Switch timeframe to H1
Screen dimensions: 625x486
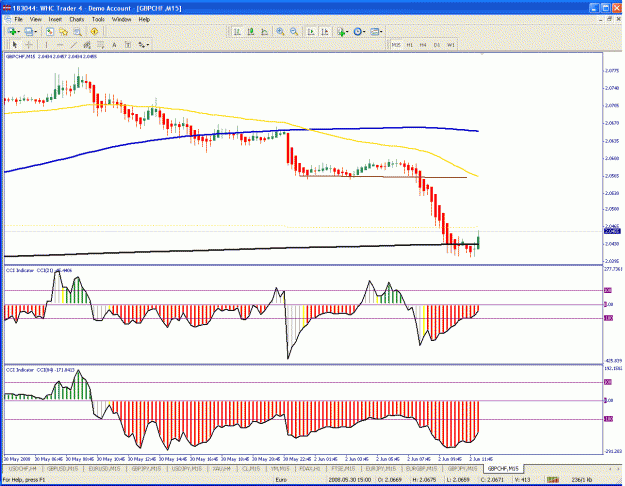coord(409,45)
